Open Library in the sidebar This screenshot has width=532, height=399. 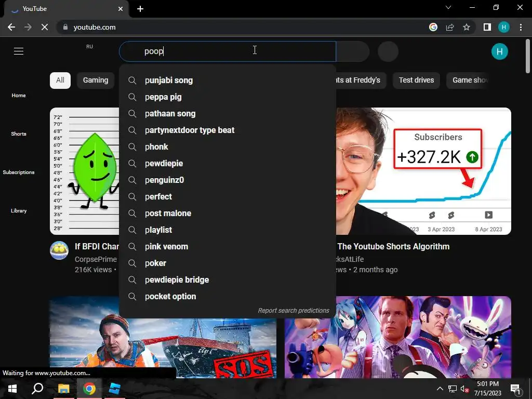coord(19,210)
